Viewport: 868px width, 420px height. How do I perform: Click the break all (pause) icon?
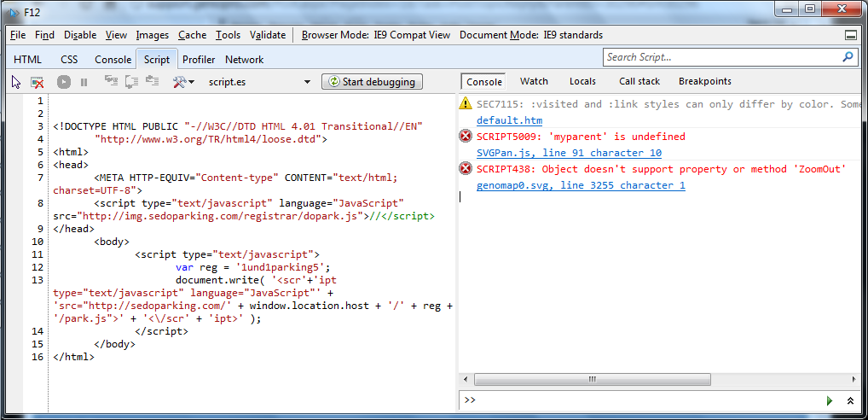click(x=84, y=82)
